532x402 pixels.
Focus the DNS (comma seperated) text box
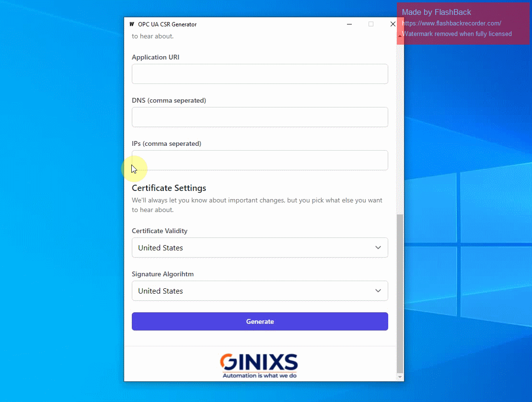(260, 117)
